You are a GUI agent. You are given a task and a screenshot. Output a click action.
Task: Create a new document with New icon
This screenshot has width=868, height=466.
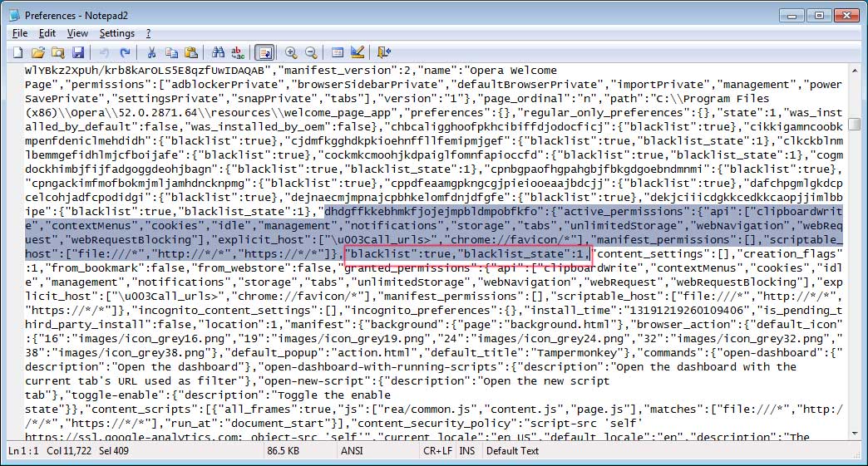[x=18, y=52]
